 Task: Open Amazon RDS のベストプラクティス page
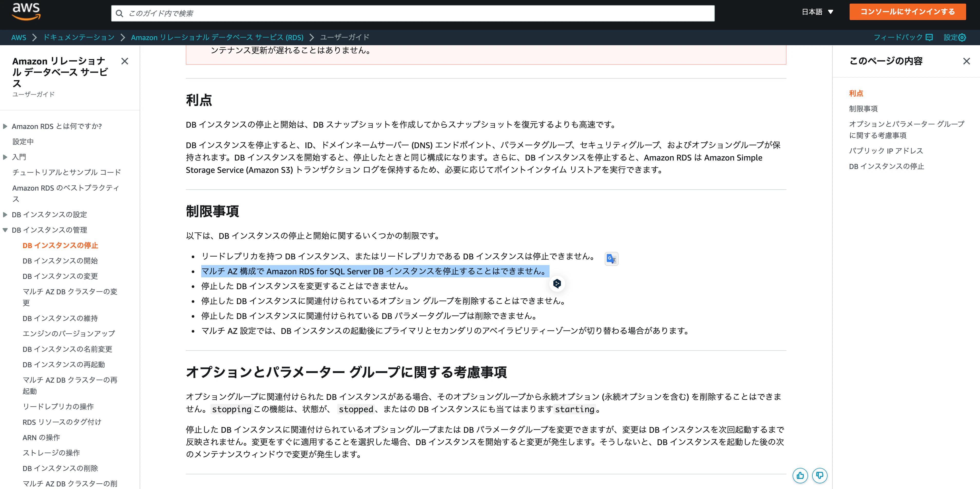pos(65,193)
